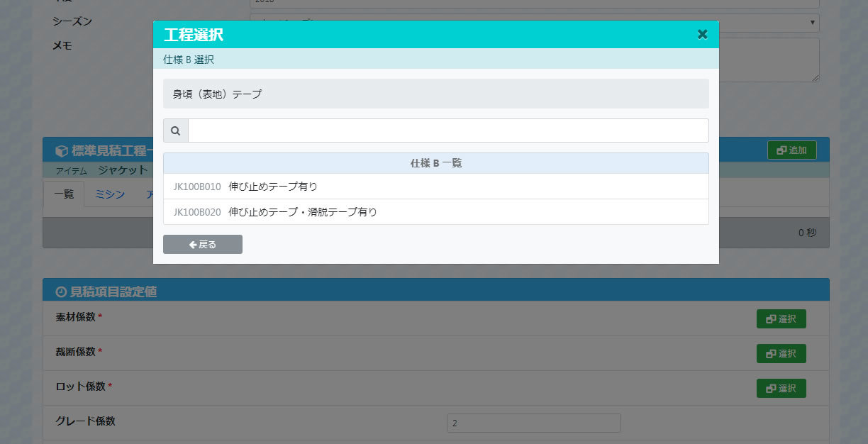Click 選択 button for 裁断係数
The image size is (868, 444).
[x=781, y=353]
